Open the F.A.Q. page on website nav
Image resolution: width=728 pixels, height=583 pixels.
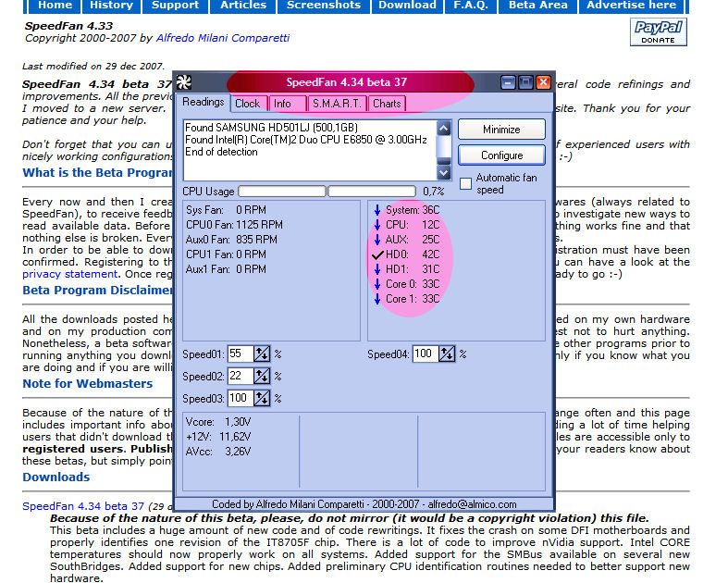471,6
